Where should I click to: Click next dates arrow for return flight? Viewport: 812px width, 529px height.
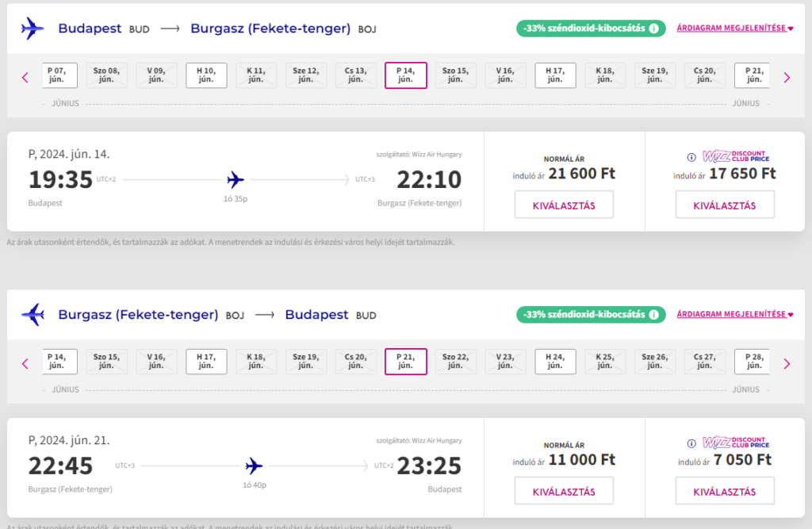click(x=787, y=363)
